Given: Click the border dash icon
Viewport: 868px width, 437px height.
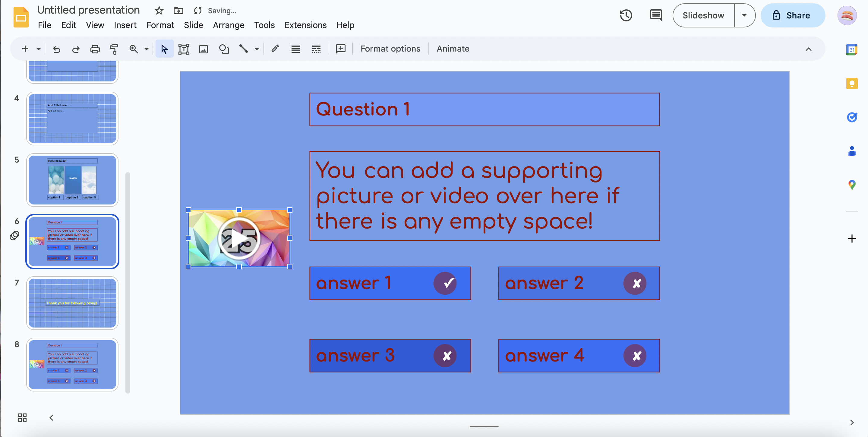Looking at the screenshot, I should [x=316, y=49].
